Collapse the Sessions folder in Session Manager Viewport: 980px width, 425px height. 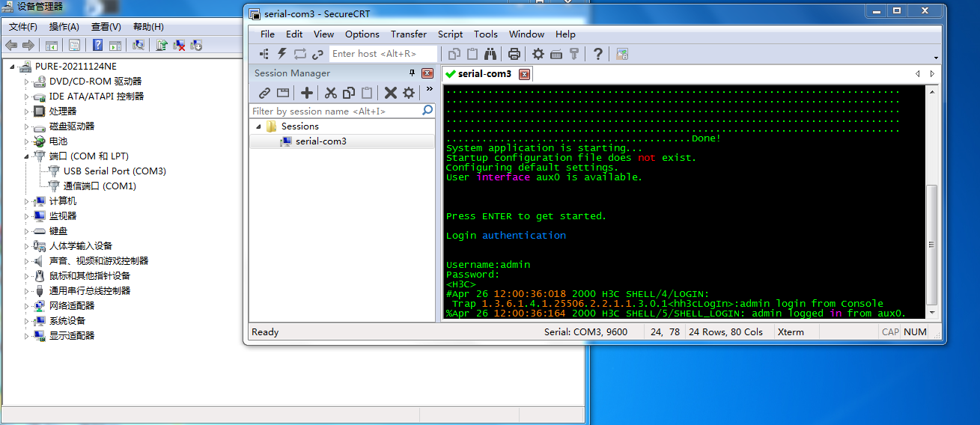(x=259, y=126)
